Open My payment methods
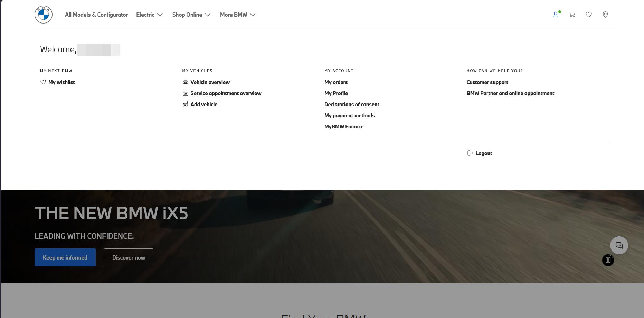 pos(350,115)
